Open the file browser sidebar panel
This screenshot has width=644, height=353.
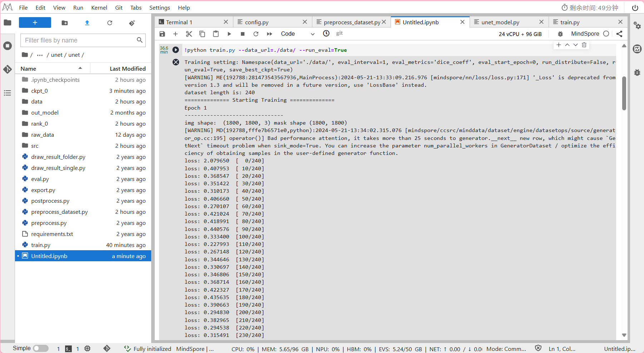(8, 23)
